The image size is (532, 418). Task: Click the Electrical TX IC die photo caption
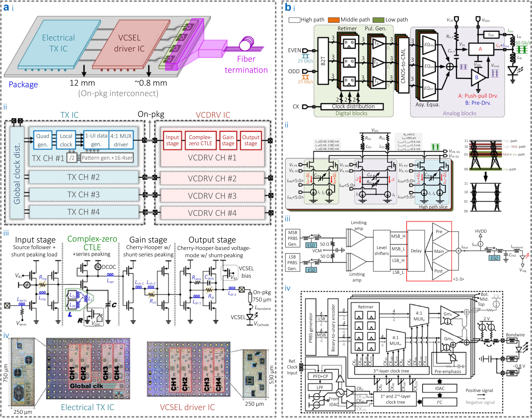click(87, 407)
